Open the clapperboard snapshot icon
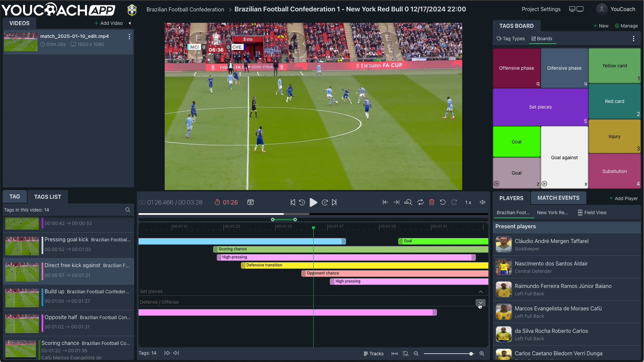The image size is (644, 362). coord(251,202)
